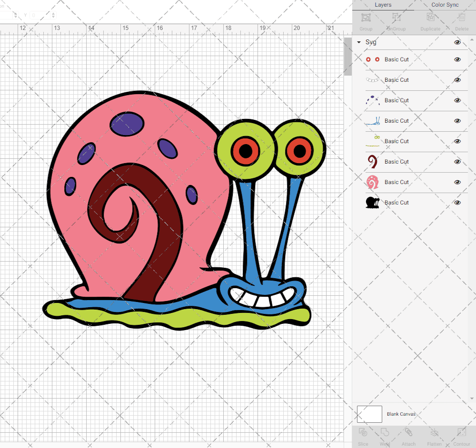The width and height of the screenshot is (476, 448).
Task: Click Basic Cut text of teeth layer
Action: pyautogui.click(x=397, y=80)
